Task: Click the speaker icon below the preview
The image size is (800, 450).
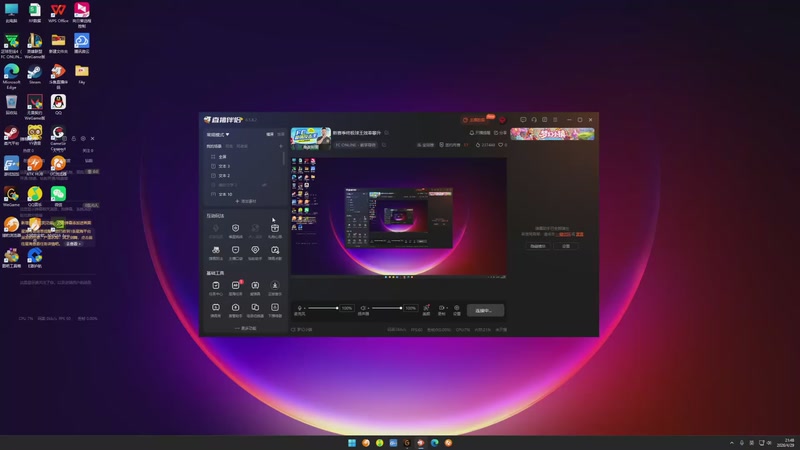Action: coord(363,308)
